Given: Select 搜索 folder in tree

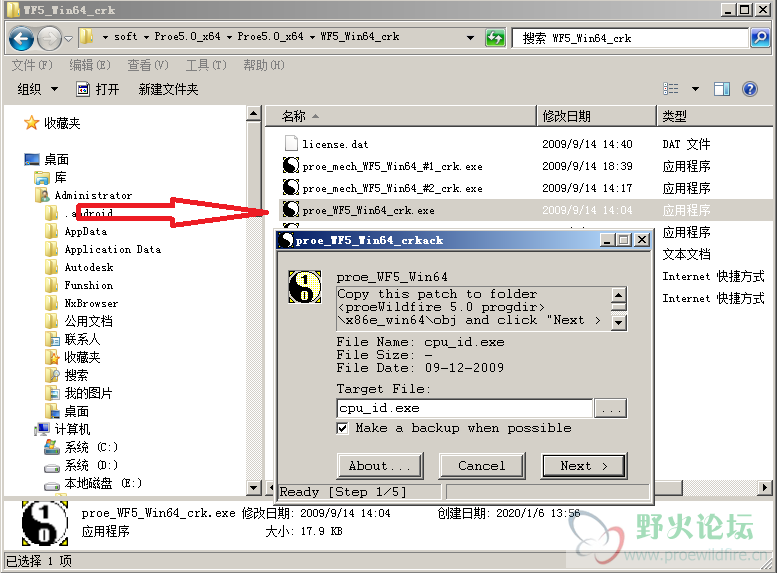Looking at the screenshot, I should point(67,375).
